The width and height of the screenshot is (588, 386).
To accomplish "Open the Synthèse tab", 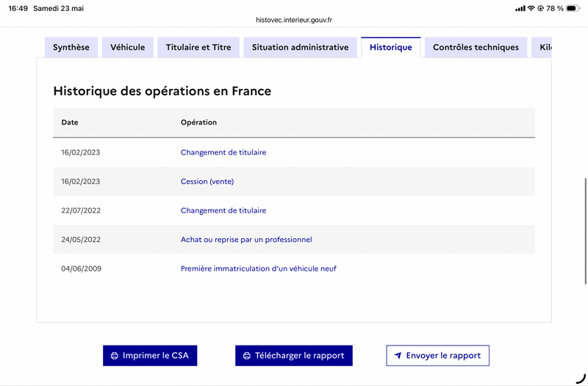I will coord(71,47).
